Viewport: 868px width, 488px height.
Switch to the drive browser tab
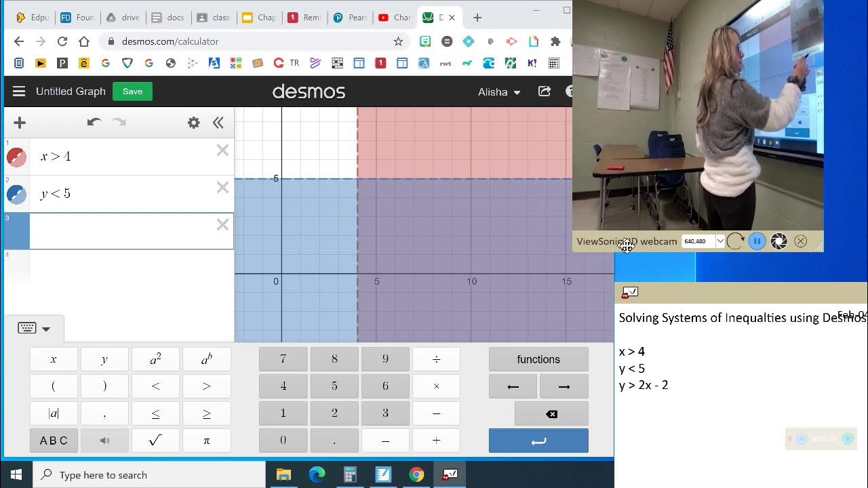123,18
